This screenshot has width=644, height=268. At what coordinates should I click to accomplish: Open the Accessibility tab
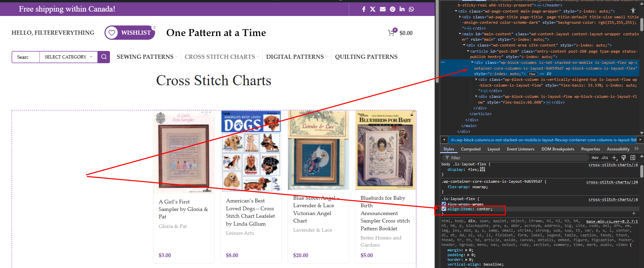click(x=618, y=149)
